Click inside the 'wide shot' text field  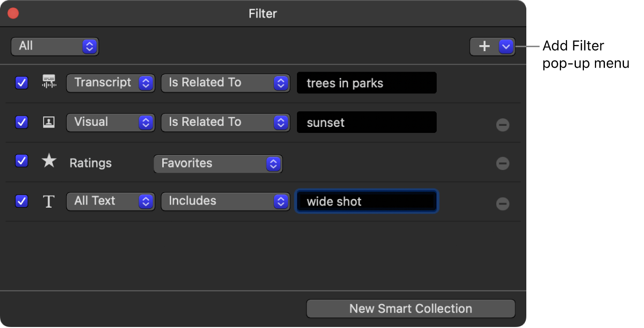(366, 201)
